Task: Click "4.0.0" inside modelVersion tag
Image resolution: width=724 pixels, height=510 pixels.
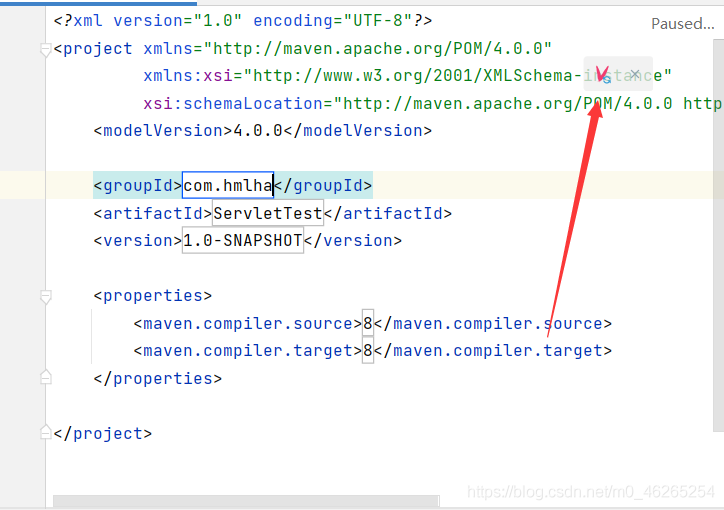Action: [x=258, y=131]
